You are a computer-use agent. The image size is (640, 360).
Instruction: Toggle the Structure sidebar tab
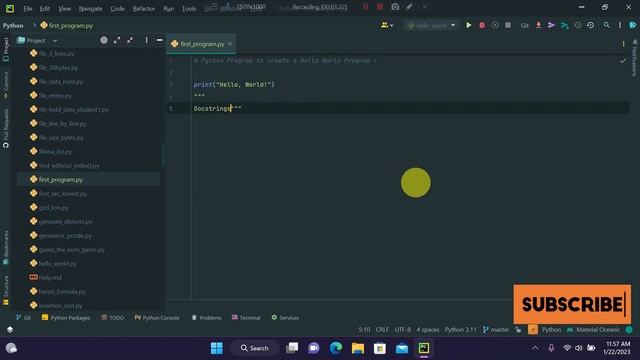tap(6, 290)
